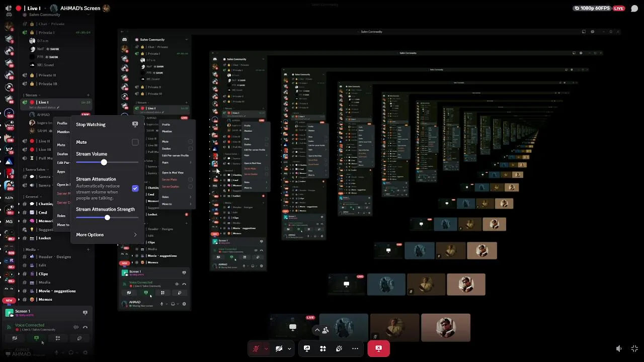Screen dimensions: 644x362
Task: Add a channel to Media category
Action: click(88, 249)
